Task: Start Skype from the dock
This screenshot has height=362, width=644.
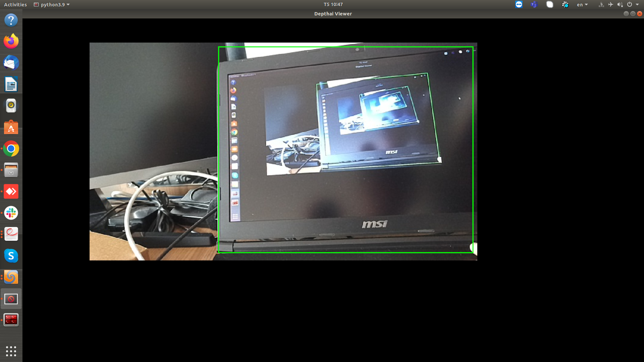Action: (11, 256)
